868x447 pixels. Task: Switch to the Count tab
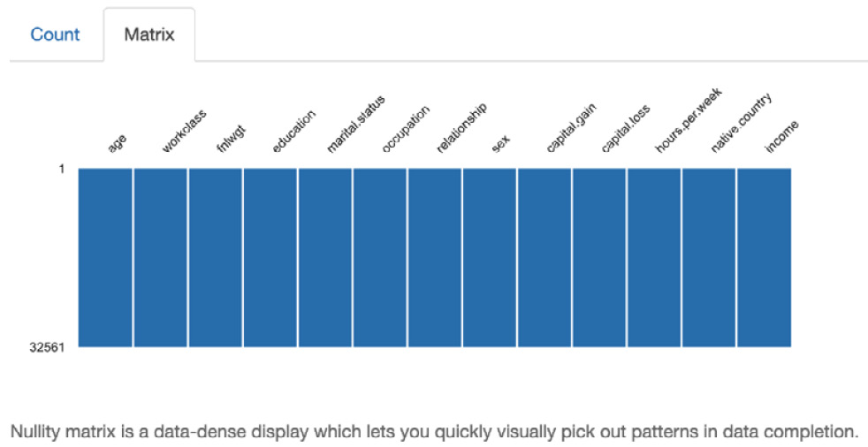[x=55, y=34]
